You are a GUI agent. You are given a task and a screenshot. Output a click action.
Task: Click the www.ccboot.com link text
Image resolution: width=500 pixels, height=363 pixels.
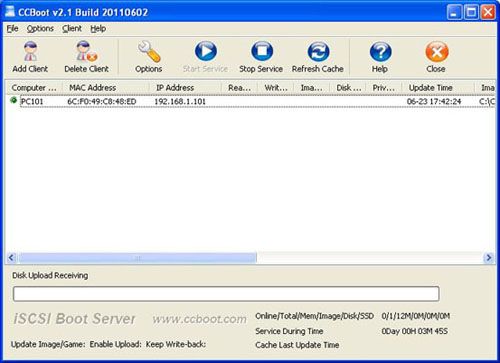point(199,319)
